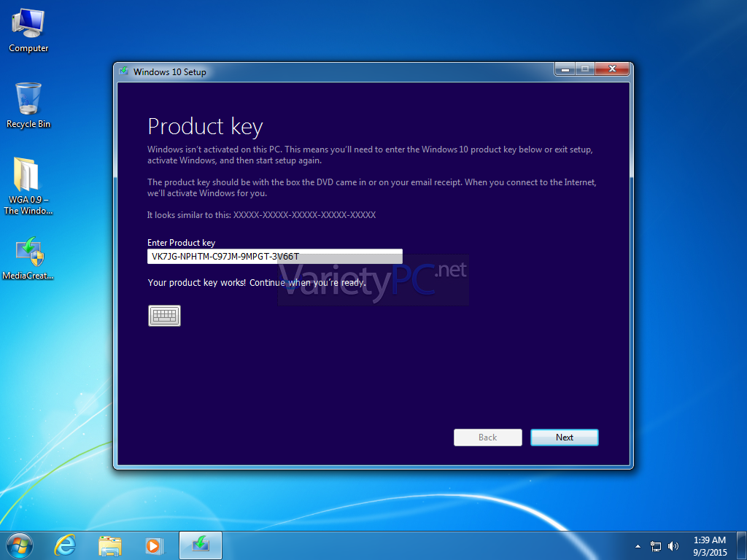This screenshot has height=560, width=747.
Task: Open the Windows Start menu
Action: tap(20, 545)
